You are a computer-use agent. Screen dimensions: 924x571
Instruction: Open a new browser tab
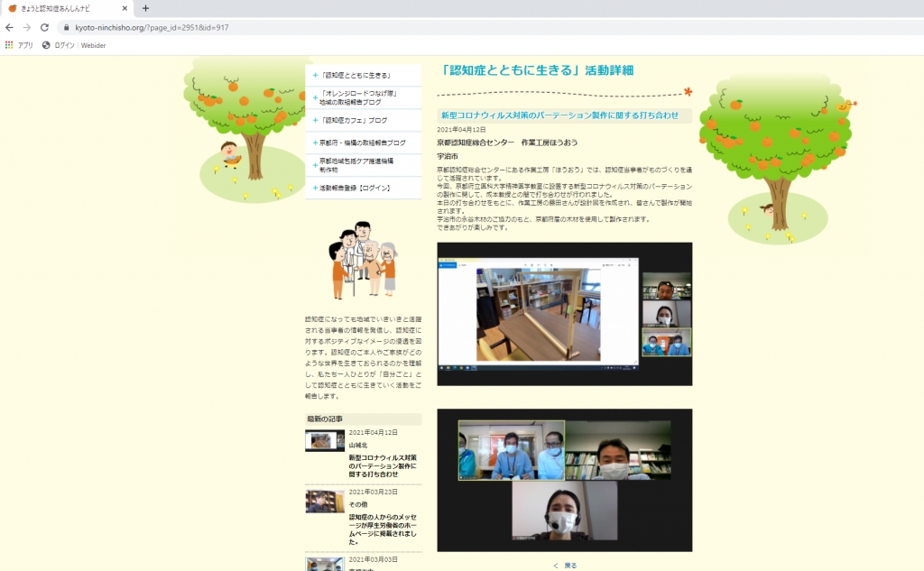point(145,8)
